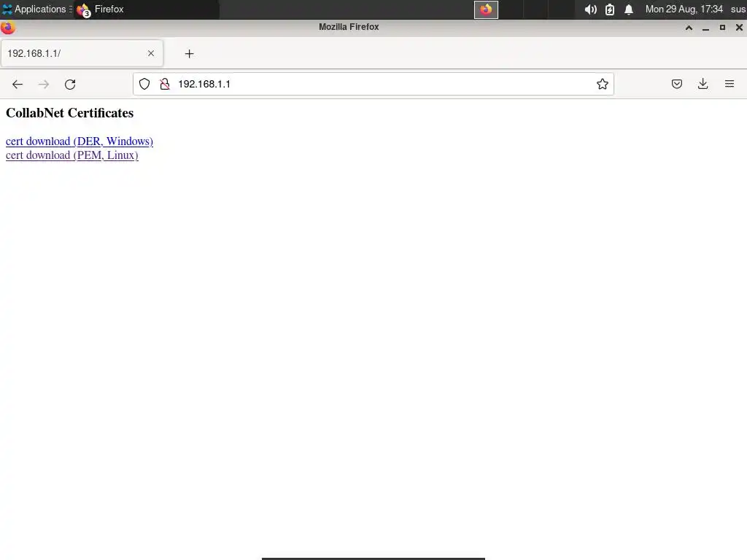Close the 192.168.1.1/ tab
747x560 pixels.
[151, 53]
